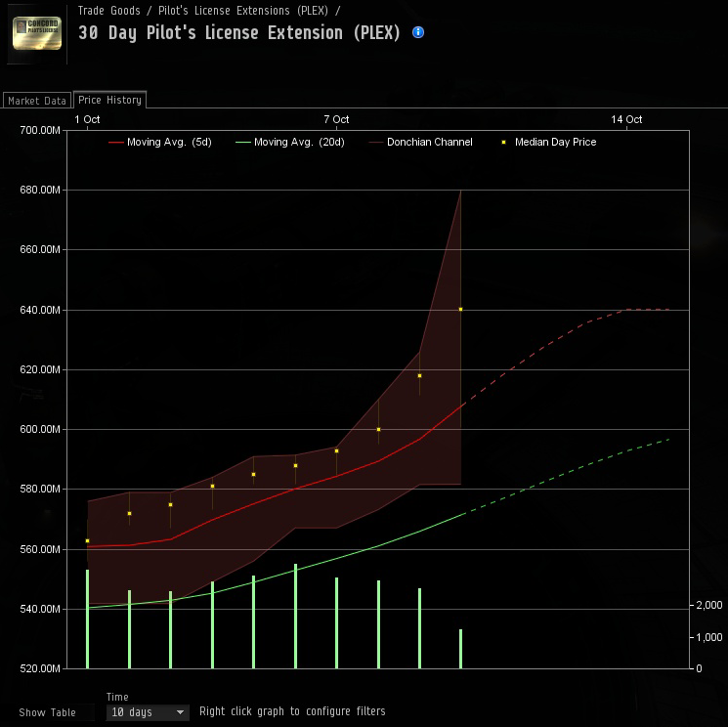Click the 7 Oct median price dot
728x727 pixels.
[x=336, y=450]
